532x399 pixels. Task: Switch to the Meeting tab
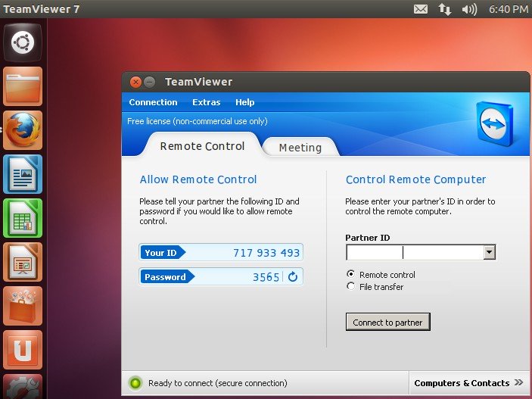pos(300,148)
